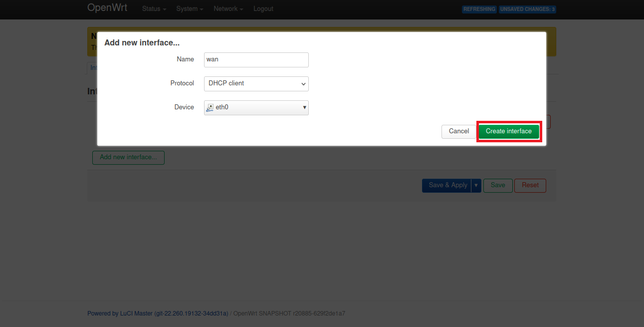Open the System menu
The width and height of the screenshot is (644, 327).
[x=190, y=9]
